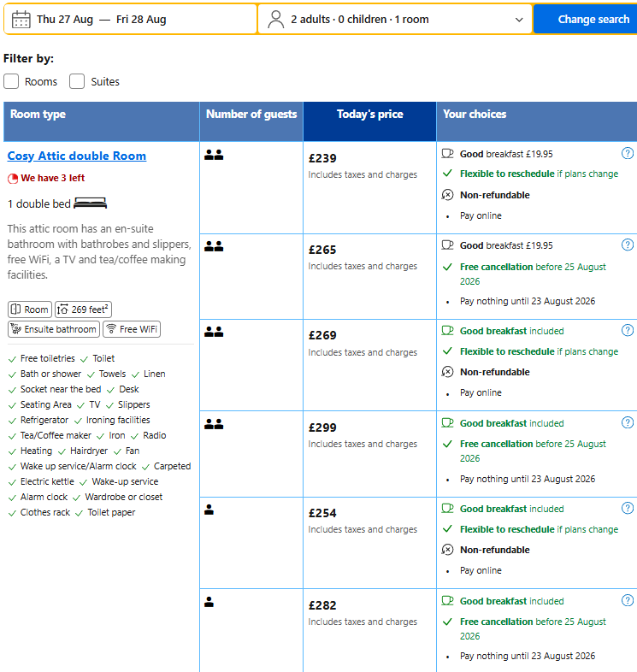Click two-guests icon in the £239 row
This screenshot has height=672, width=637.
point(214,155)
